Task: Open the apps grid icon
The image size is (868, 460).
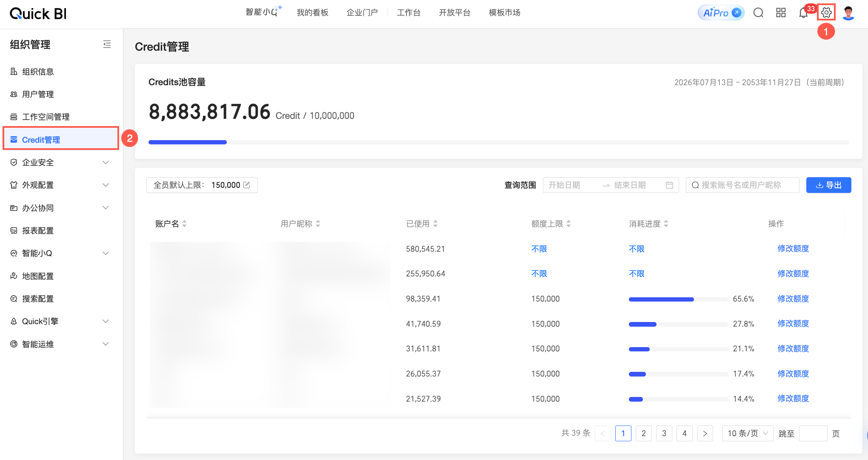Action: (781, 13)
